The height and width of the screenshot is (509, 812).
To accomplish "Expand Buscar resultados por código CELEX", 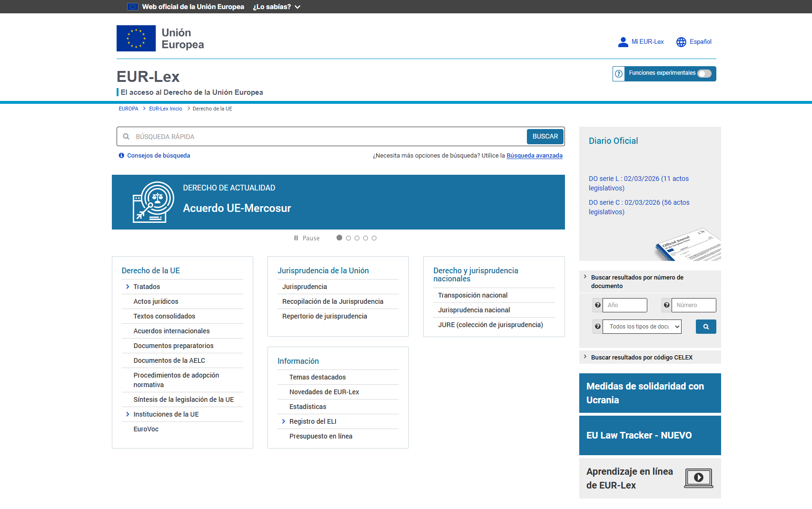I will pos(642,357).
